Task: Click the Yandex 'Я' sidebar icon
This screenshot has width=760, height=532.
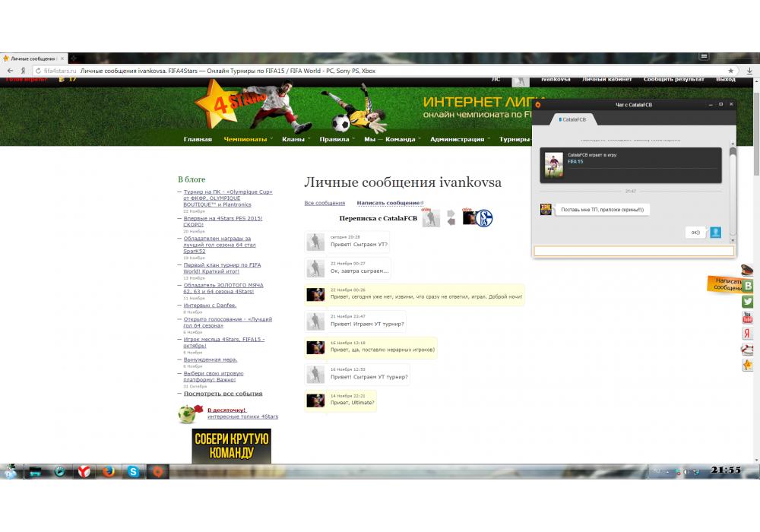Action: click(748, 334)
